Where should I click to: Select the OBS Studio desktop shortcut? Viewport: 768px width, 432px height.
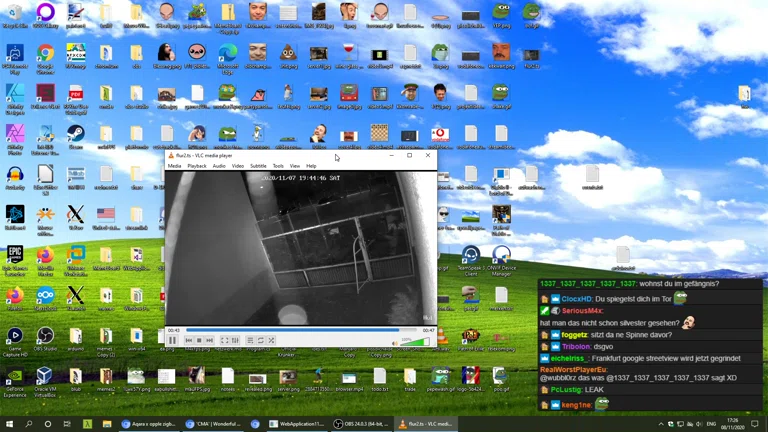[45, 339]
